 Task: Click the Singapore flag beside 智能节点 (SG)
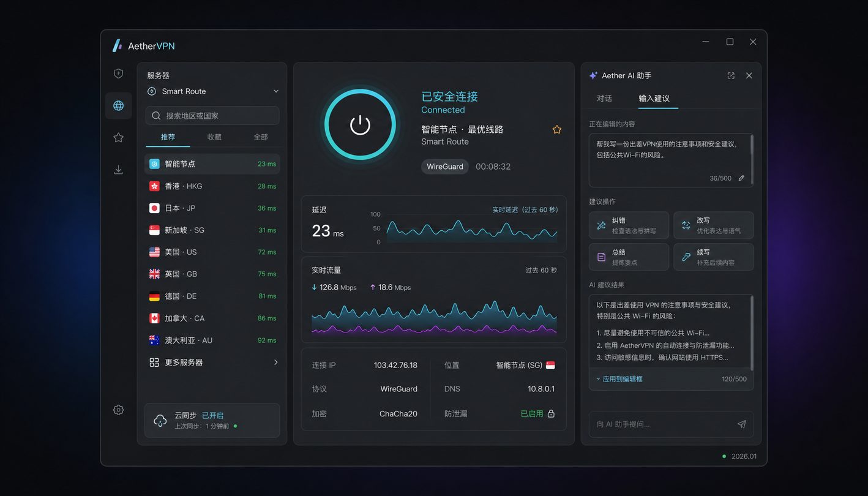click(x=550, y=365)
